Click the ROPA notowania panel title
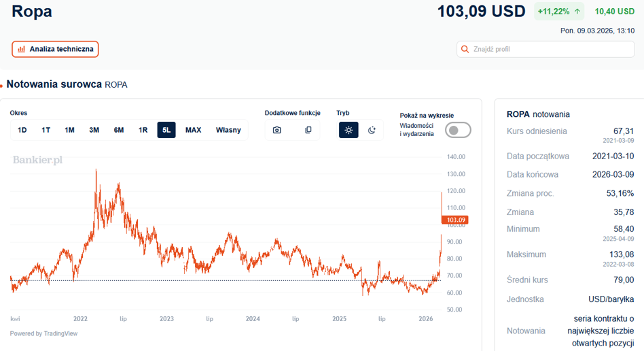The image size is (644, 351). tap(538, 114)
